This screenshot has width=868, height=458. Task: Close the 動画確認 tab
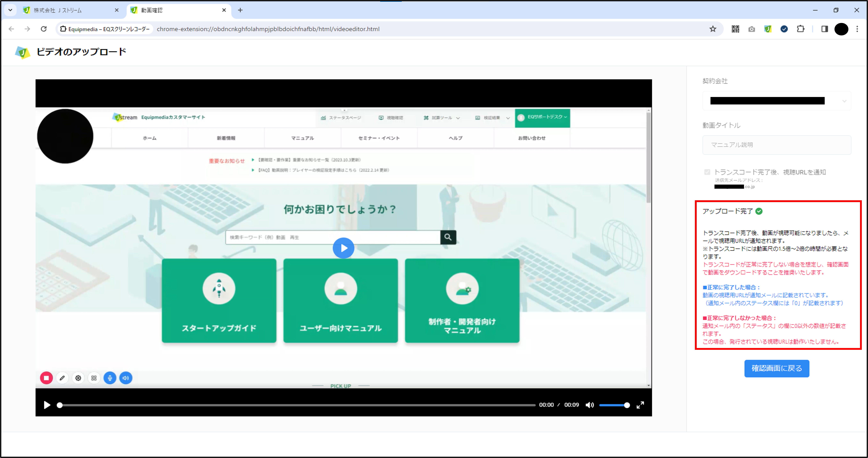(224, 10)
